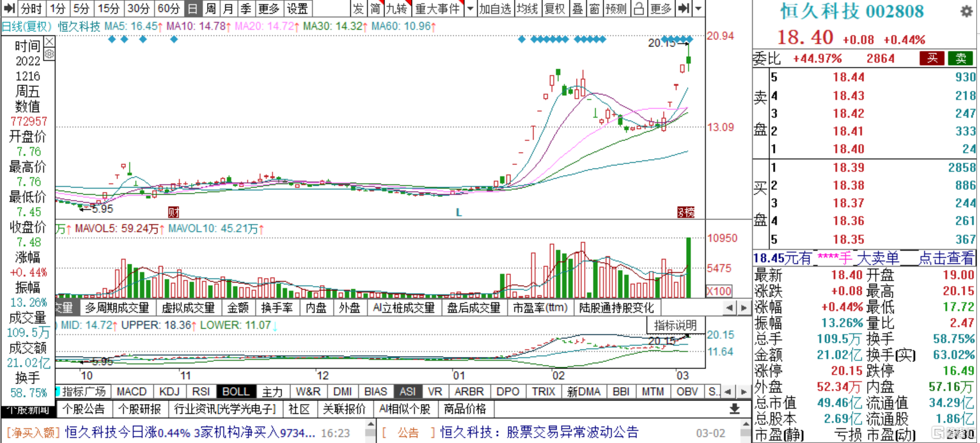The width and height of the screenshot is (980, 443).
Task: Switch chart to 分时 view
Action: point(31,8)
